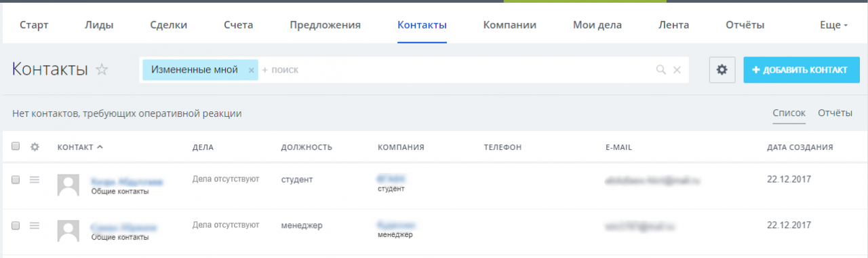Click the E-mail column header

point(618,147)
